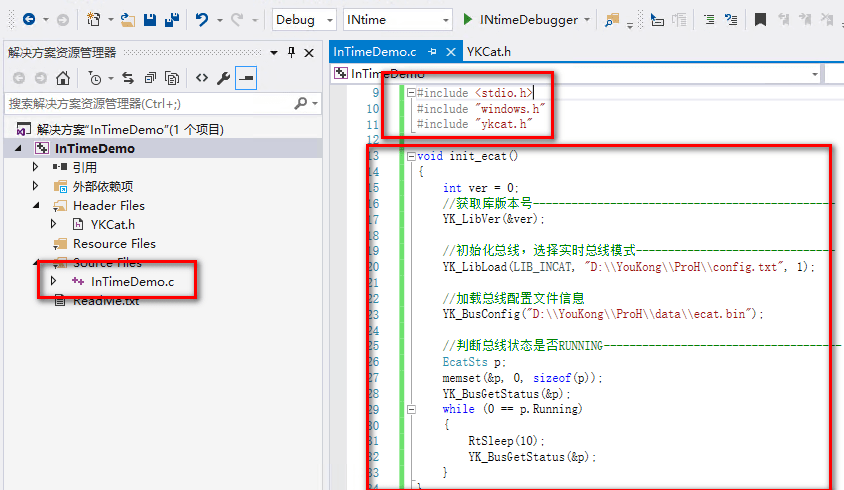844x490 pixels.
Task: Select InTimeDemo.c in the solution tree
Action: [132, 282]
